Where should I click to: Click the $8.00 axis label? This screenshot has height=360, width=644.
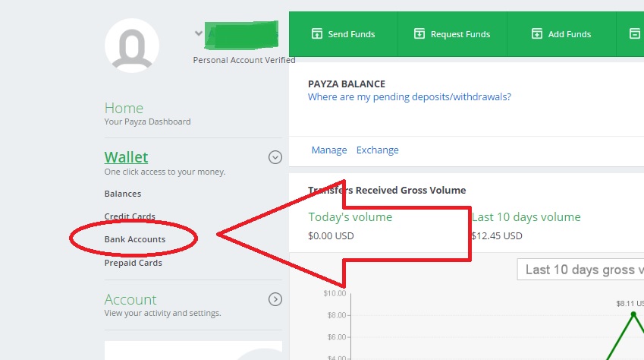point(337,315)
